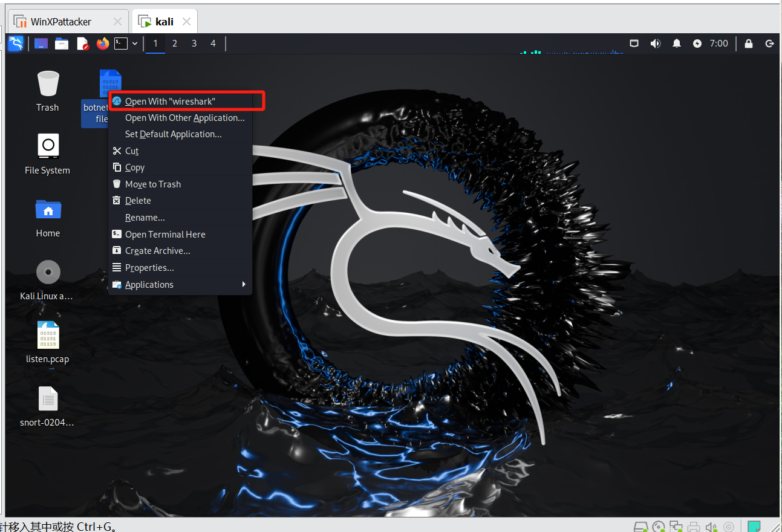Switch to workspace 1
Image resolution: width=782 pixels, height=532 pixels.
coord(155,44)
